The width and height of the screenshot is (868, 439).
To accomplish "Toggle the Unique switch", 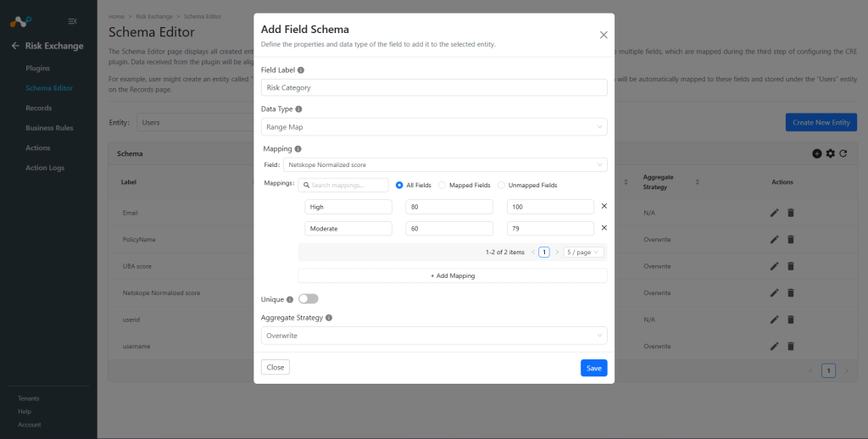I will [x=309, y=299].
